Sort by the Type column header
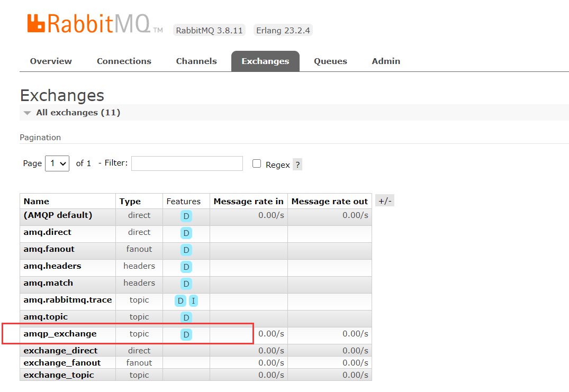The height and width of the screenshot is (392, 569). 130,202
